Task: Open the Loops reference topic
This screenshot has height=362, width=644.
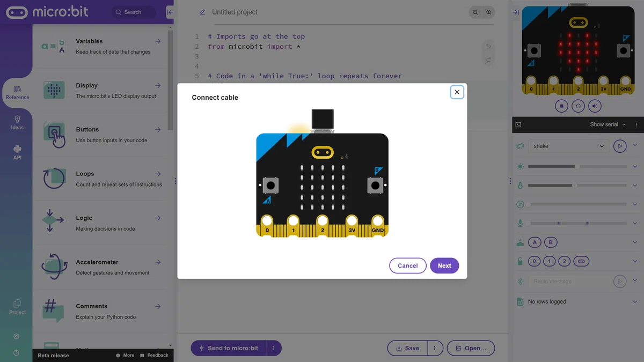Action: [100, 179]
